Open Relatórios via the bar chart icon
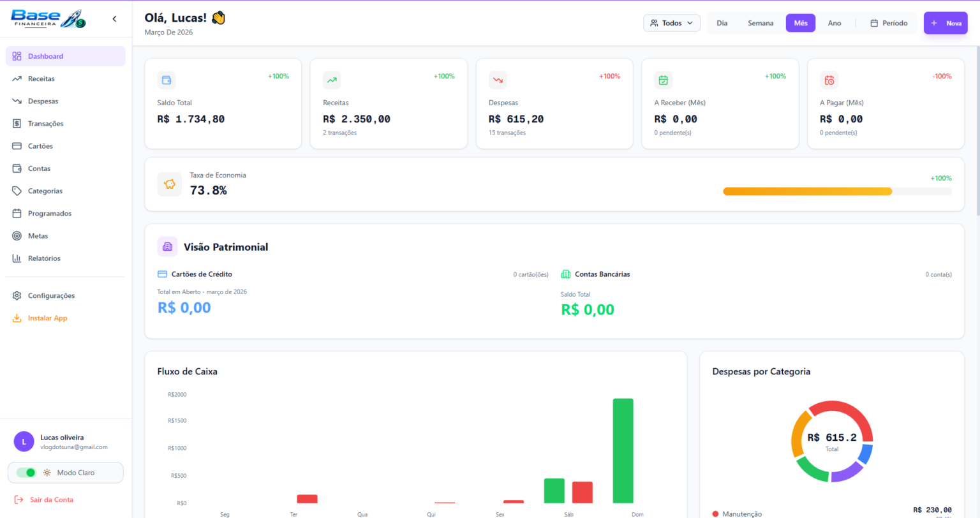Screen dimensions: 980x518 (17, 258)
